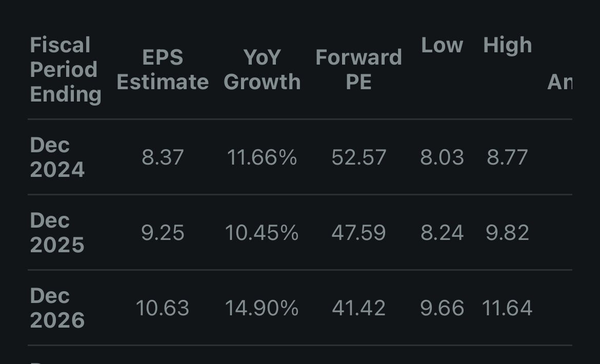600x364 pixels.
Task: Select the 14.90% YoY growth cell
Action: tap(262, 308)
